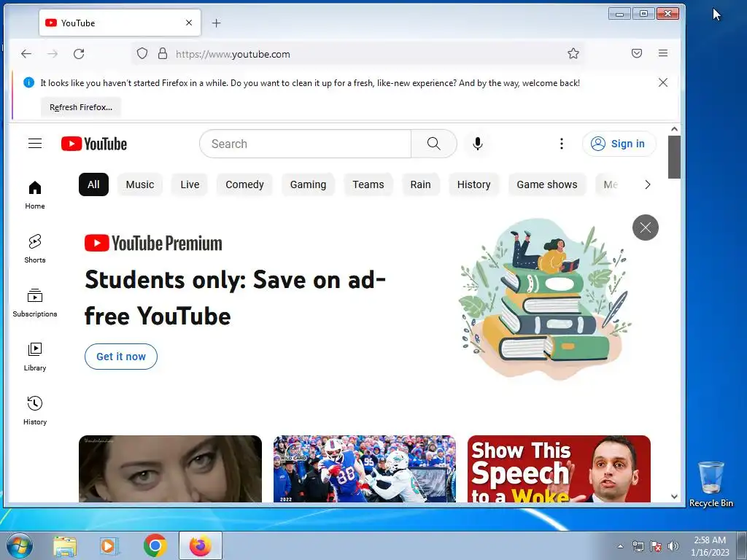Open the YouTube guide hamburger menu
747x560 pixels.
tap(35, 144)
